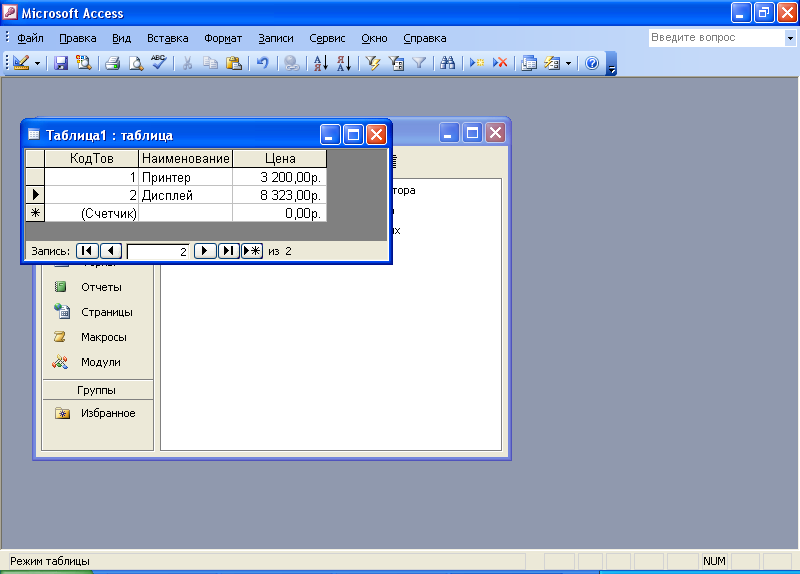Click the Insert Hyperlink icon

[x=291, y=63]
